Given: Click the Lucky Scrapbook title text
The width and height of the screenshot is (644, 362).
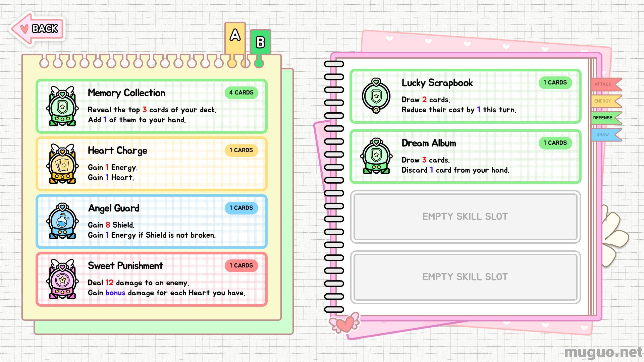Looking at the screenshot, I should pos(437,83).
